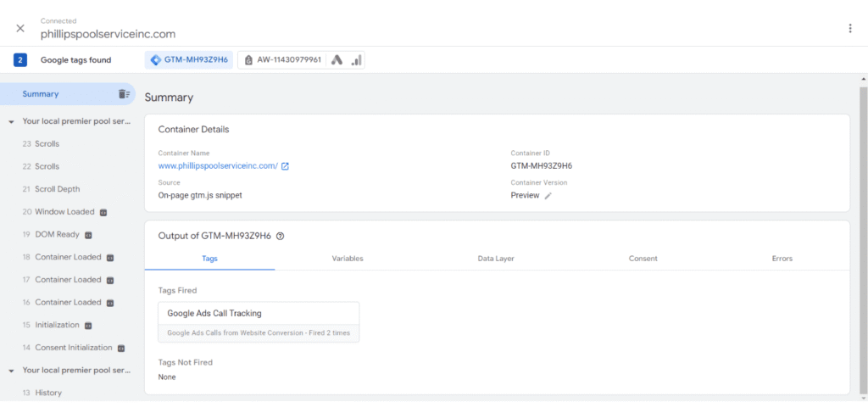Click the vertical page scrollbar
868x413 pixels.
[x=863, y=239]
